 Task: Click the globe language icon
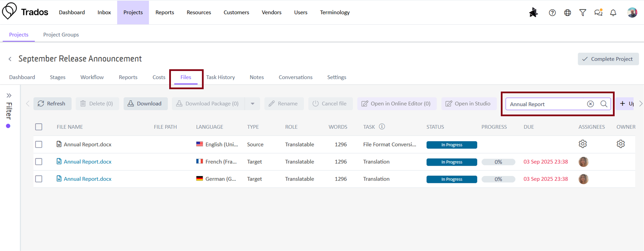click(567, 13)
